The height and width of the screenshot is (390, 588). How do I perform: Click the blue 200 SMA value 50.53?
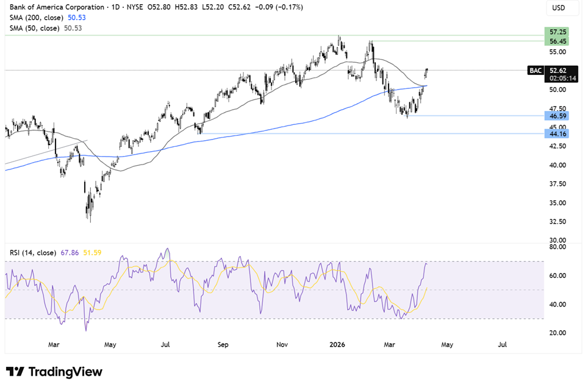[73, 18]
